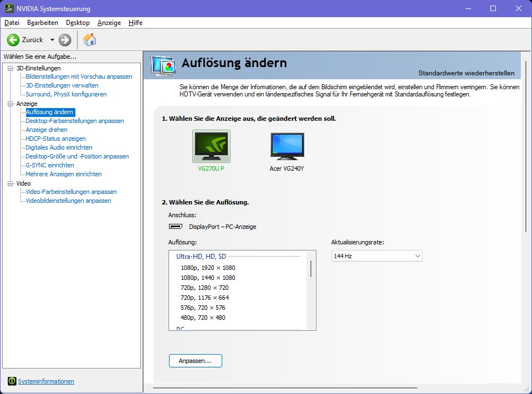Click the Zurück label in the toolbar

pos(33,40)
